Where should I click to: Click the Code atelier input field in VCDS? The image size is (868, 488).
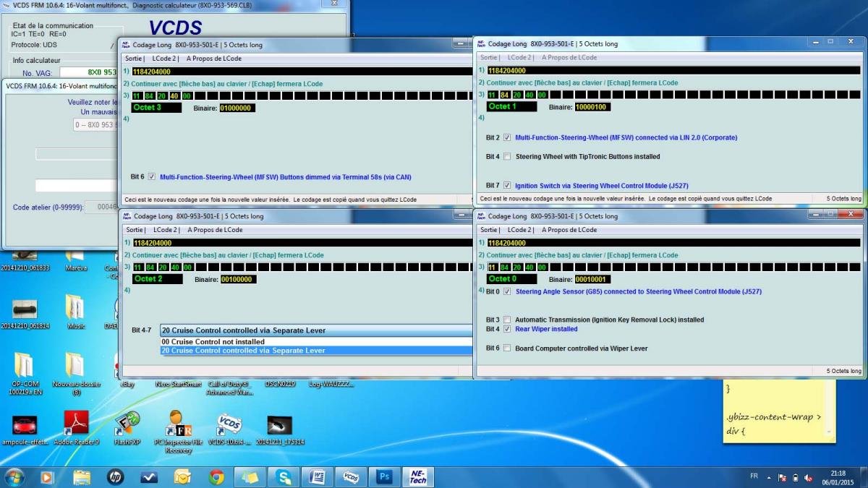101,207
